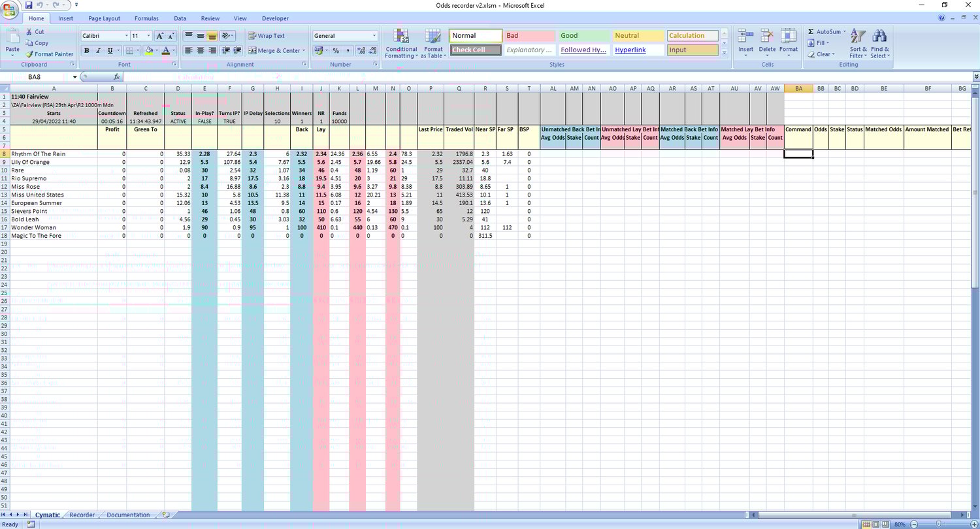Image resolution: width=980 pixels, height=529 pixels.
Task: Apply comma style number format
Action: pos(348,50)
